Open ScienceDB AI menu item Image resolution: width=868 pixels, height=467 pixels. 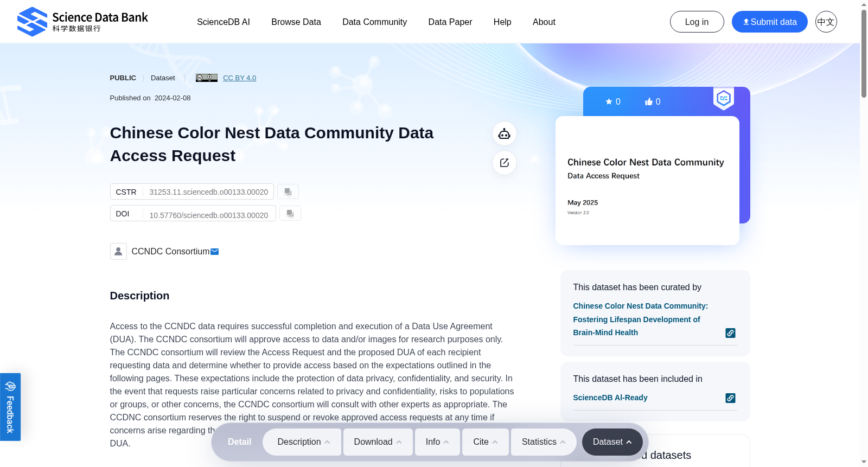click(224, 22)
